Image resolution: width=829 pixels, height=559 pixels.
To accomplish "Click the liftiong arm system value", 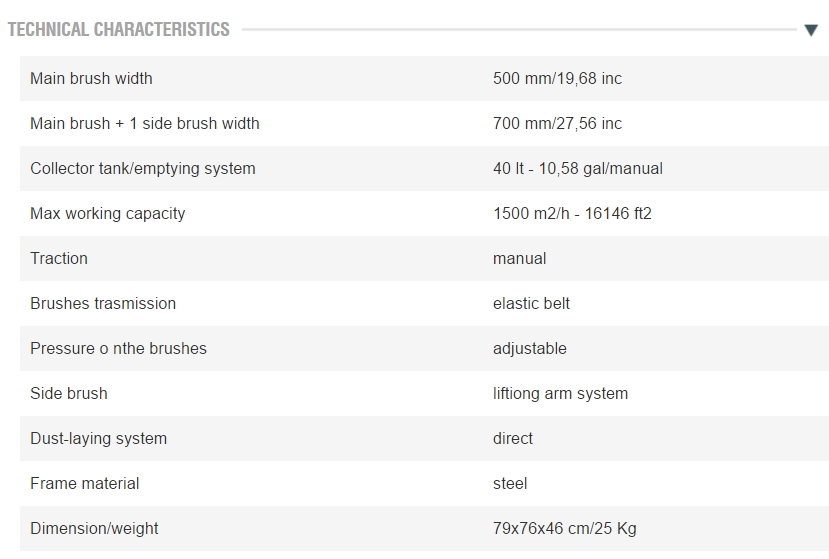I will click(560, 394).
